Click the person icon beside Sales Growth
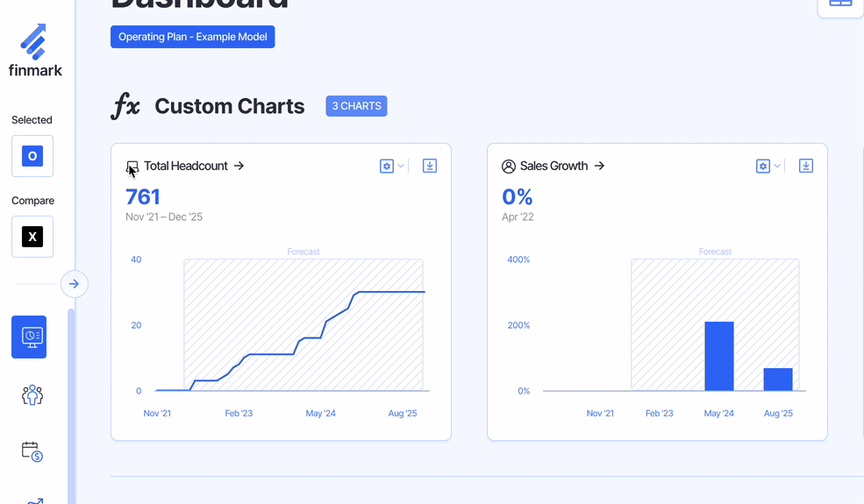The height and width of the screenshot is (504, 864). click(x=509, y=167)
